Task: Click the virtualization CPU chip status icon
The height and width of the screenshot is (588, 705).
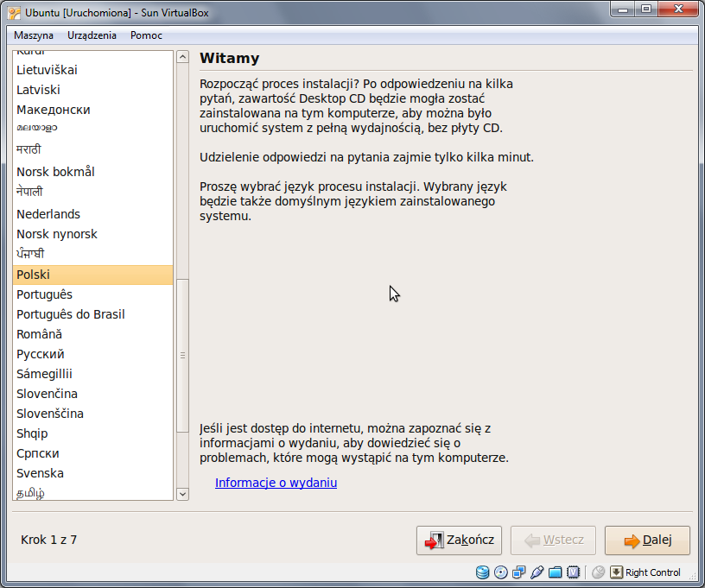Action: coord(574,572)
